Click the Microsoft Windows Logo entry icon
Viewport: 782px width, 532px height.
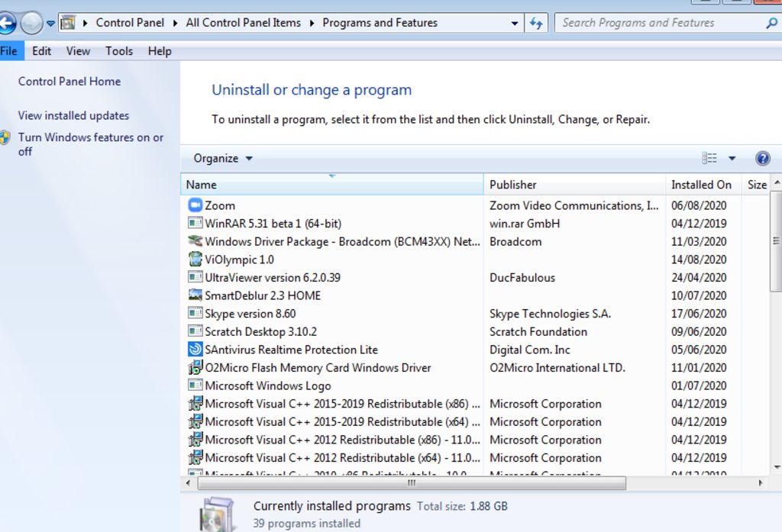click(195, 385)
